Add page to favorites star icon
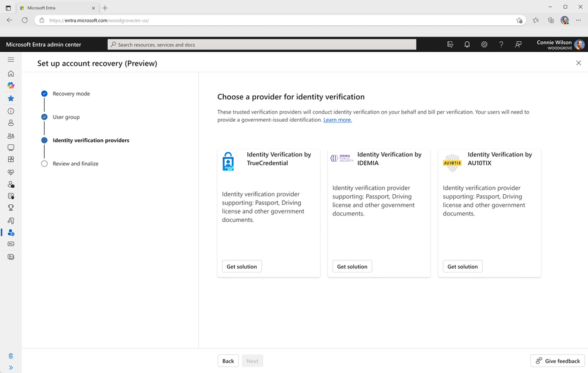Viewport: 588px width, 373px height. 519,20
